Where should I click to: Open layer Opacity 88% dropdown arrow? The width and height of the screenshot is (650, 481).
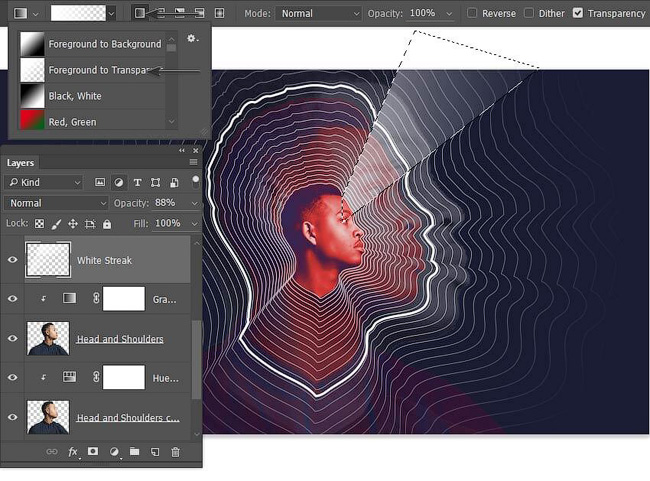(194, 203)
